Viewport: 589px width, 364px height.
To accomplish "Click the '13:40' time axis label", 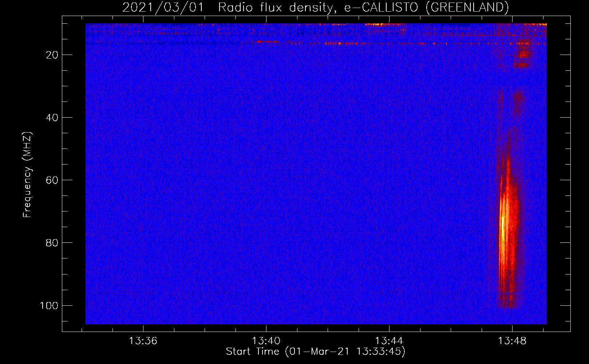I will click(x=266, y=341).
